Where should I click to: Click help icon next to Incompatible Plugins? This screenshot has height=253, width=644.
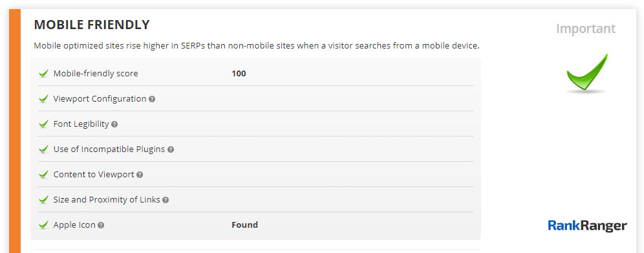click(x=171, y=149)
